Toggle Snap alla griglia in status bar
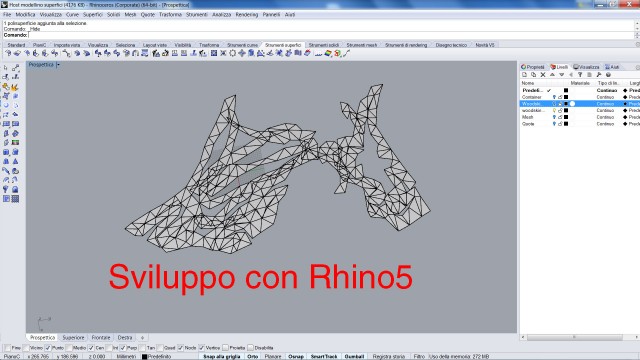The image size is (640, 360). tap(222, 356)
